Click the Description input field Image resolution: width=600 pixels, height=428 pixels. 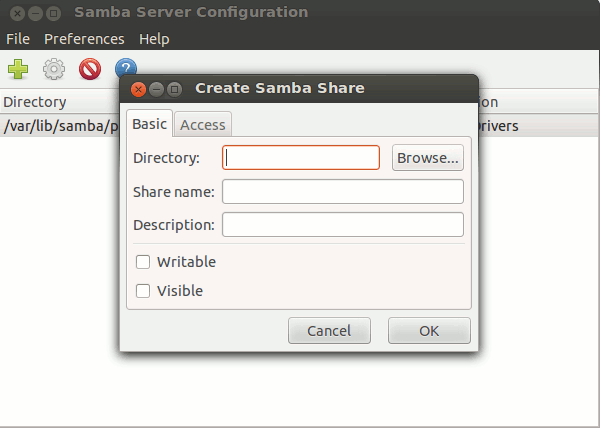343,225
